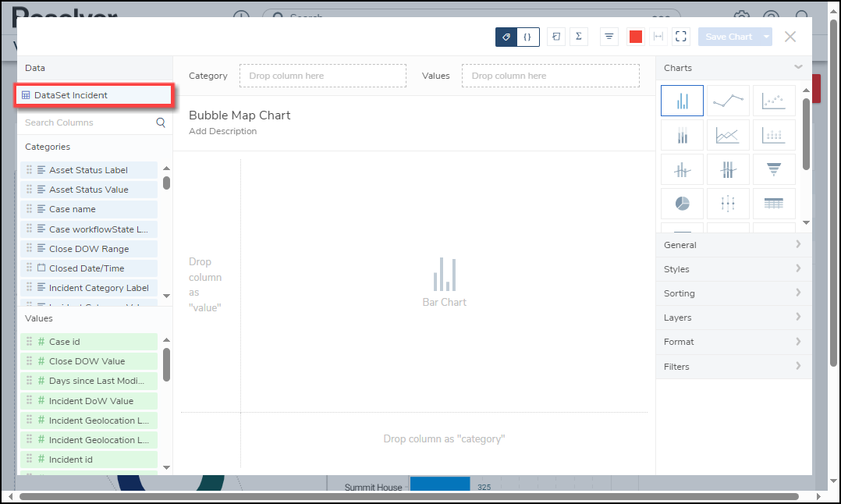Click the sigma aggregation icon
The width and height of the screenshot is (841, 504).
click(579, 37)
